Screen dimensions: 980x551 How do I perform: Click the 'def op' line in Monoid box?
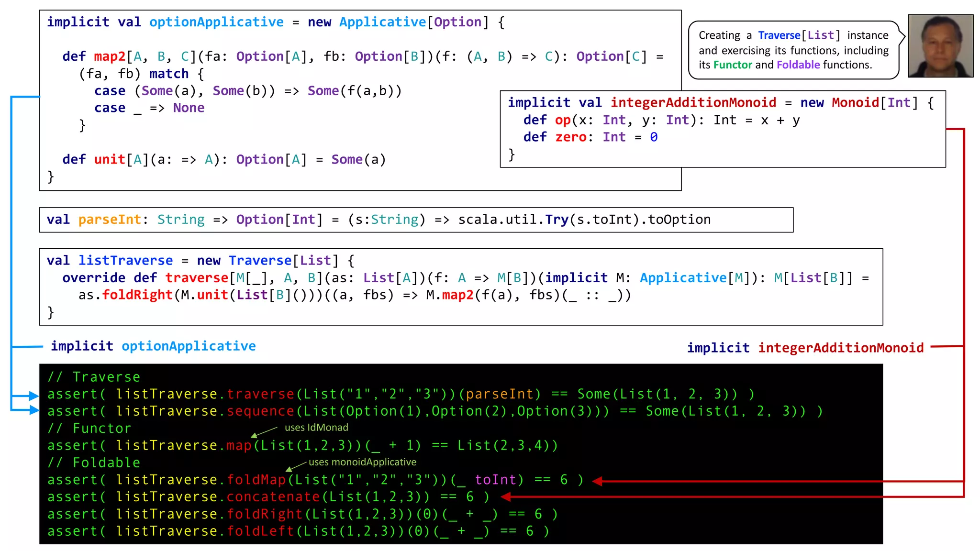click(x=661, y=121)
